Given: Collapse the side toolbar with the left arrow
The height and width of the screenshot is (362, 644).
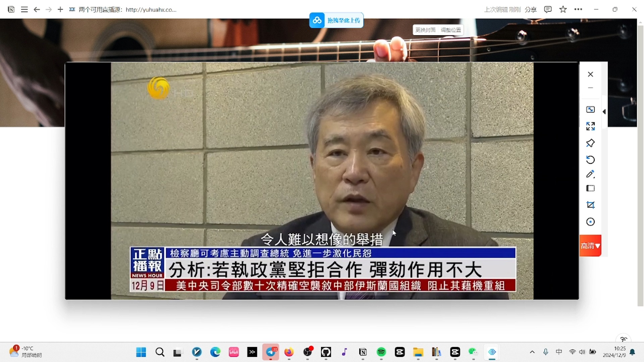Looking at the screenshot, I should (x=604, y=112).
